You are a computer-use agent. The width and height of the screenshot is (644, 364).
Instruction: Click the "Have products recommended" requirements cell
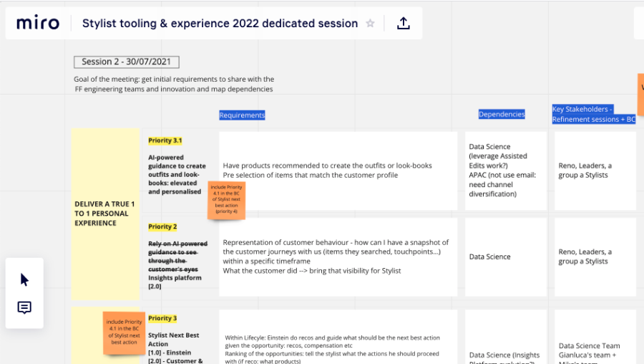[338, 171]
